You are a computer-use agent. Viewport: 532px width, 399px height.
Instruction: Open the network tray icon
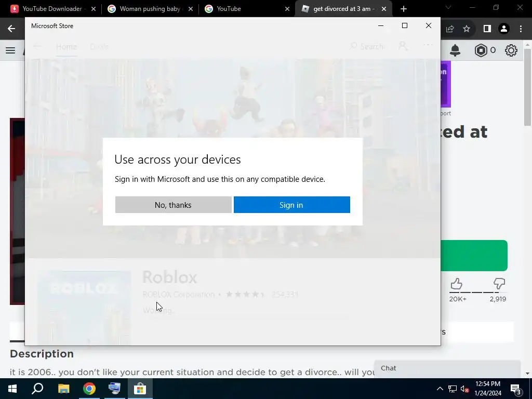453,389
